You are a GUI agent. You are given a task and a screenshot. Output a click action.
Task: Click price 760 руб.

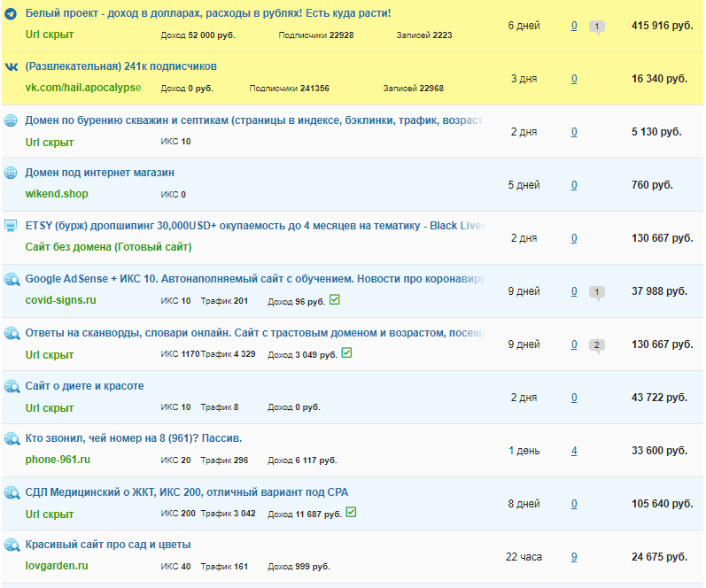tap(652, 185)
